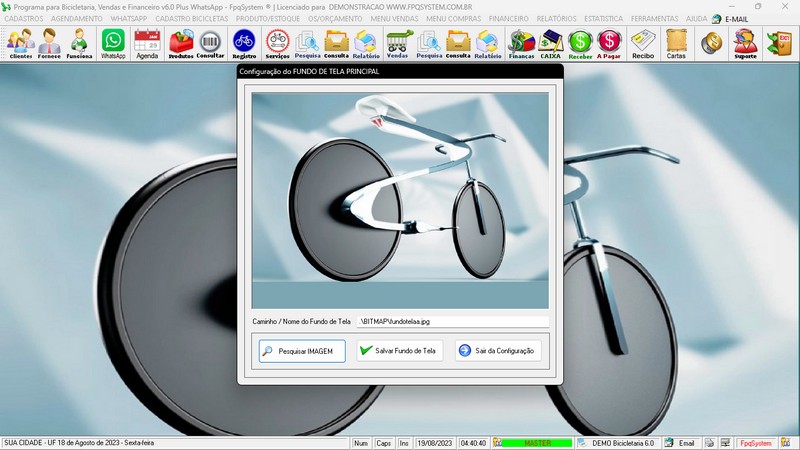Click the printer icon in status bar

coord(709,443)
